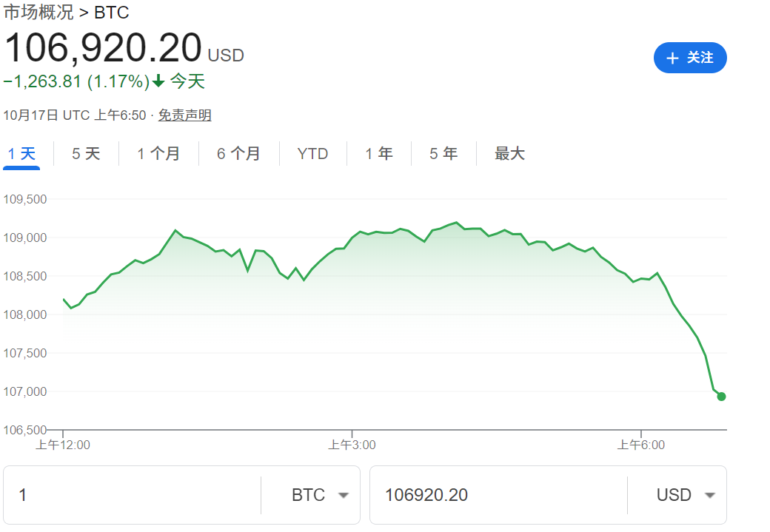Click the BTC amount input field
This screenshot has width=770, height=532.
pyautogui.click(x=133, y=495)
